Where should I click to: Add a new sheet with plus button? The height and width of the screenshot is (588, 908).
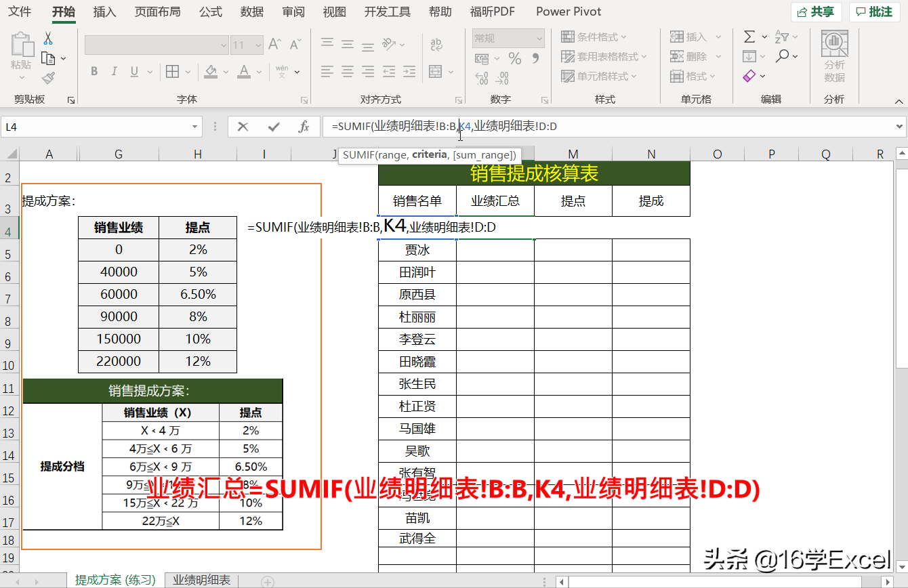tap(268, 581)
